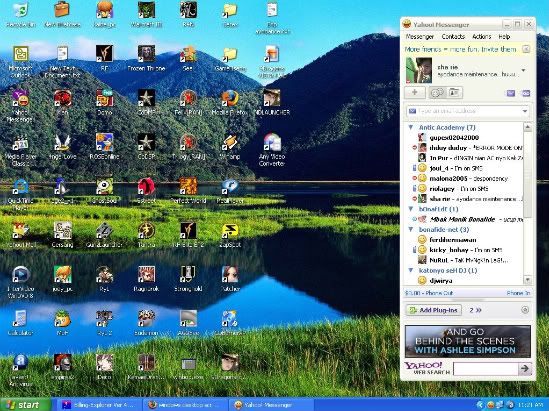This screenshot has height=411, width=549.
Task: Launch the Stronghold desktop shortcut
Action: tap(188, 278)
